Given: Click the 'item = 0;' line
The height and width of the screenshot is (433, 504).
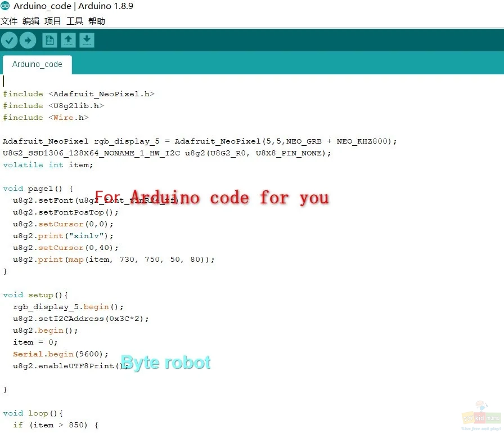Looking at the screenshot, I should click(x=35, y=342).
